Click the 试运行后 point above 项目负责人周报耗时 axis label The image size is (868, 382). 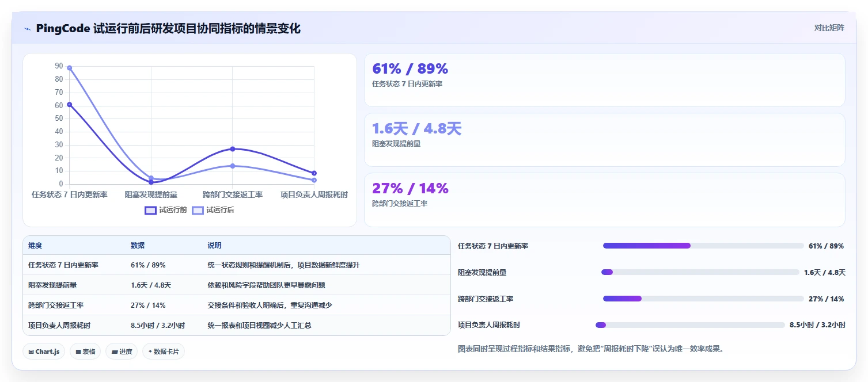click(314, 180)
